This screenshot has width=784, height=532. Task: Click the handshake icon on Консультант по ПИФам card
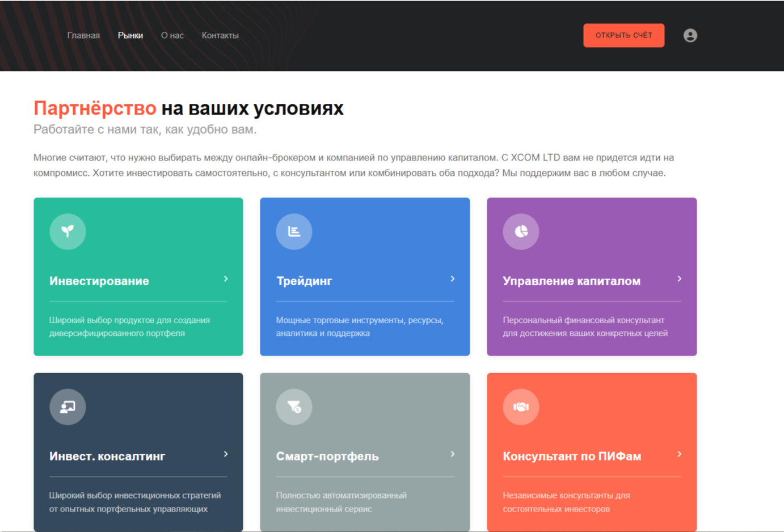click(521, 407)
